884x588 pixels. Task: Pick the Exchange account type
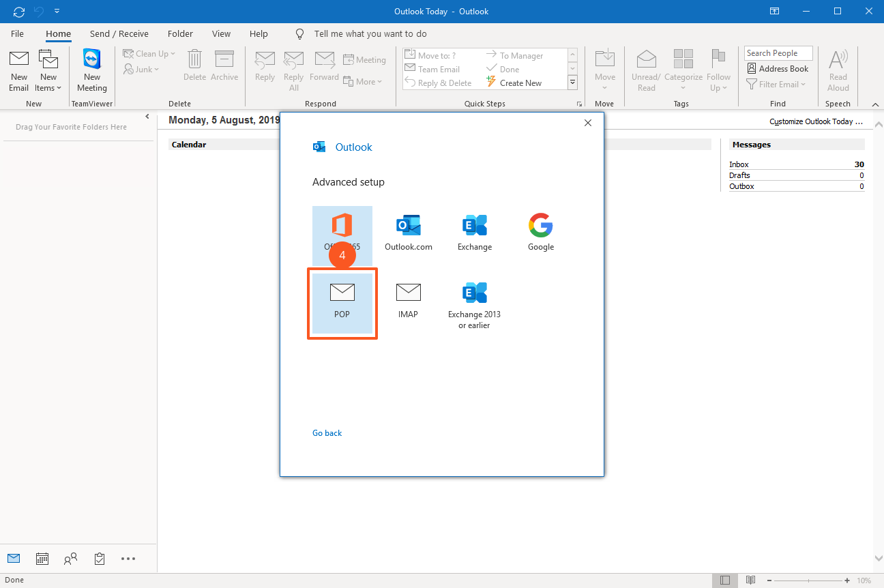pyautogui.click(x=474, y=232)
